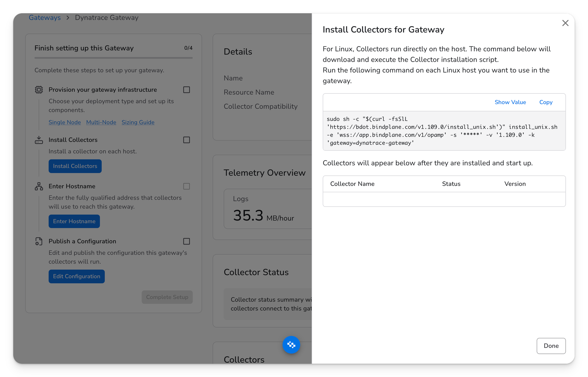588x377 pixels.
Task: Click the Resource Name label
Action: 249,92
